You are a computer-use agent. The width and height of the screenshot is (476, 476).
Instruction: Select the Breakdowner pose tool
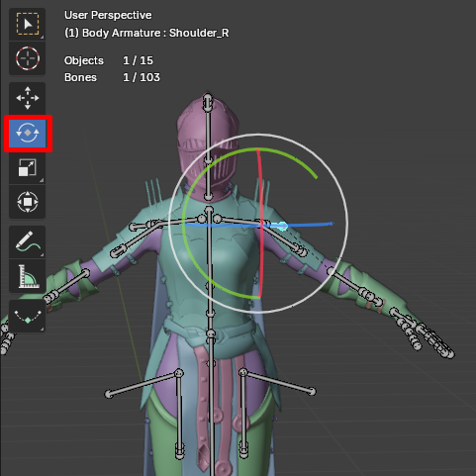click(x=28, y=316)
